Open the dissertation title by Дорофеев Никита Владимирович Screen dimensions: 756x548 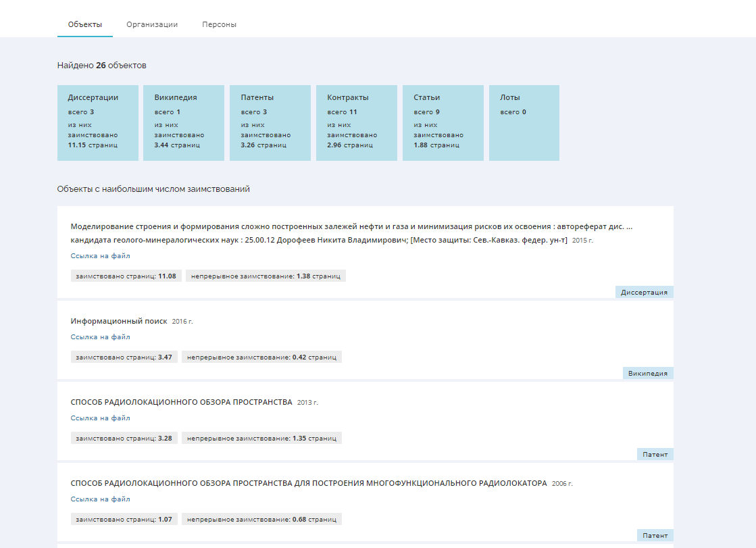351,233
